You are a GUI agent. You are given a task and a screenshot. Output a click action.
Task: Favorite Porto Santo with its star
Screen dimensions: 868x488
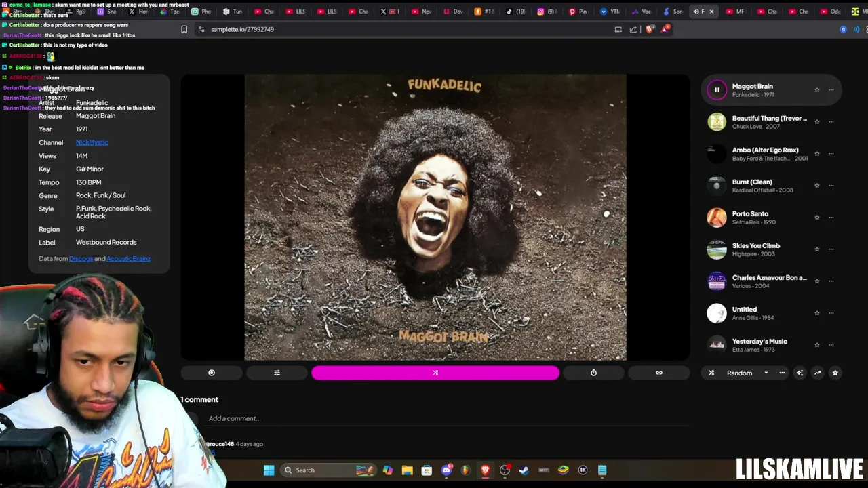pos(816,218)
